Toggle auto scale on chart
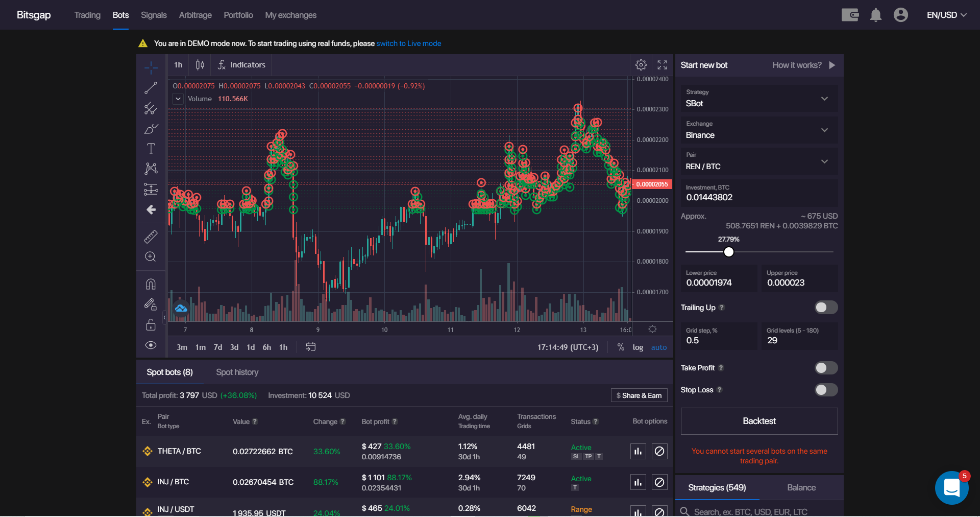The image size is (980, 517). point(659,347)
